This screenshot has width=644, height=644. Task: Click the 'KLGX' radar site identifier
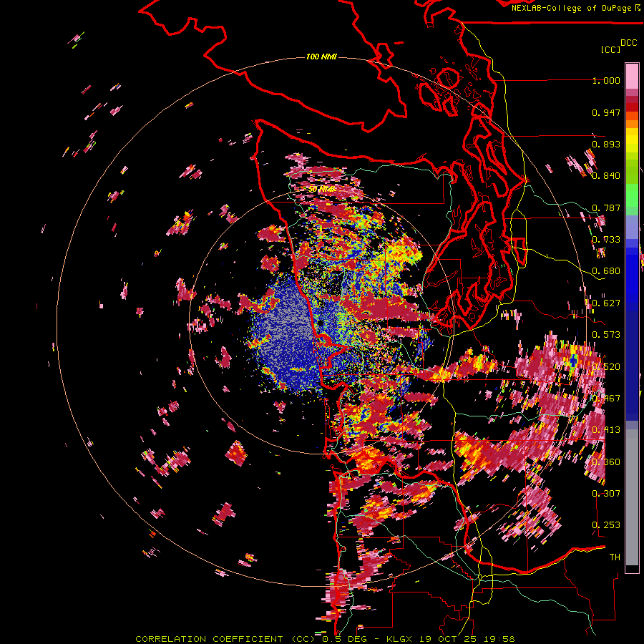click(399, 639)
